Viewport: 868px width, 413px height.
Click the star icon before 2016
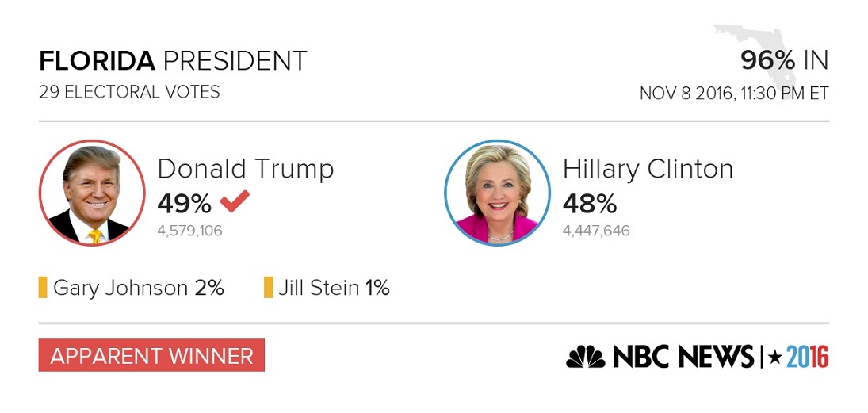coord(775,357)
